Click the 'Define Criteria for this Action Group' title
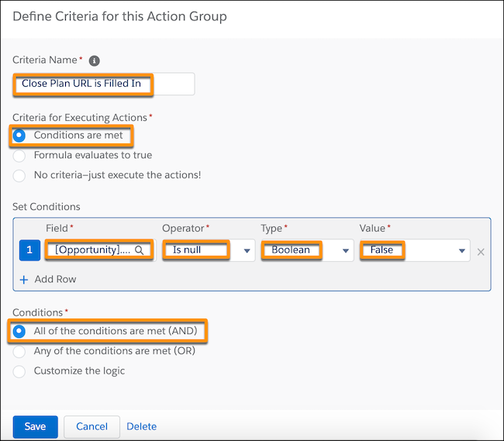The width and height of the screenshot is (504, 441). tap(119, 17)
